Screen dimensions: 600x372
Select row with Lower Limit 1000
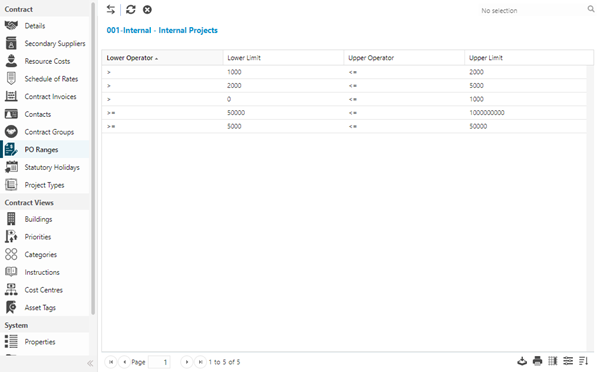(x=344, y=72)
